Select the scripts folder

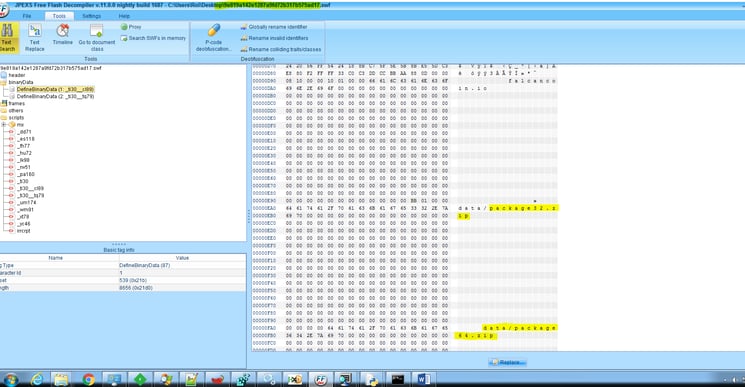(x=12, y=118)
